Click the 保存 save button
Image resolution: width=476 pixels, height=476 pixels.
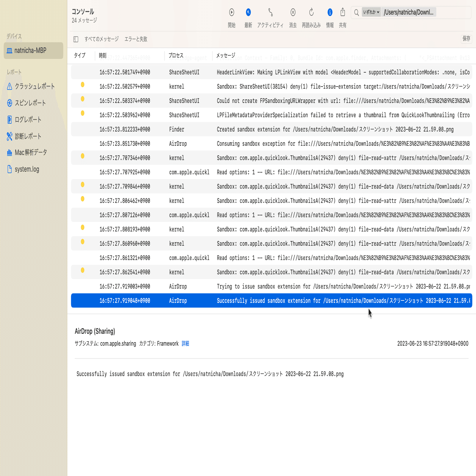(466, 39)
